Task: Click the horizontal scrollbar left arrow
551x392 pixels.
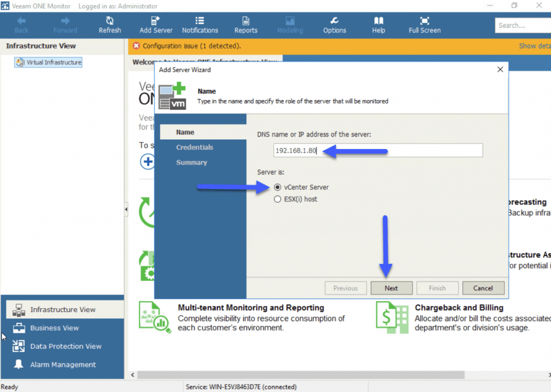Action: [x=132, y=375]
